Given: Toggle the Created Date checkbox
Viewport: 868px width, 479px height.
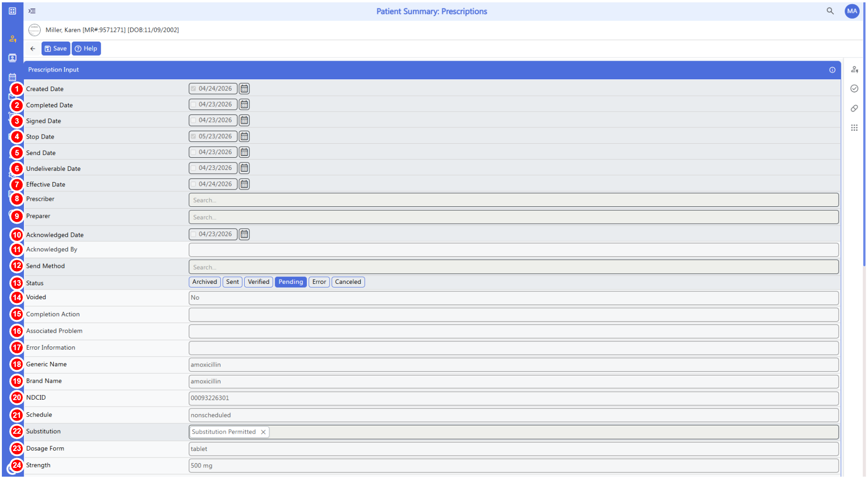Looking at the screenshot, I should [193, 89].
